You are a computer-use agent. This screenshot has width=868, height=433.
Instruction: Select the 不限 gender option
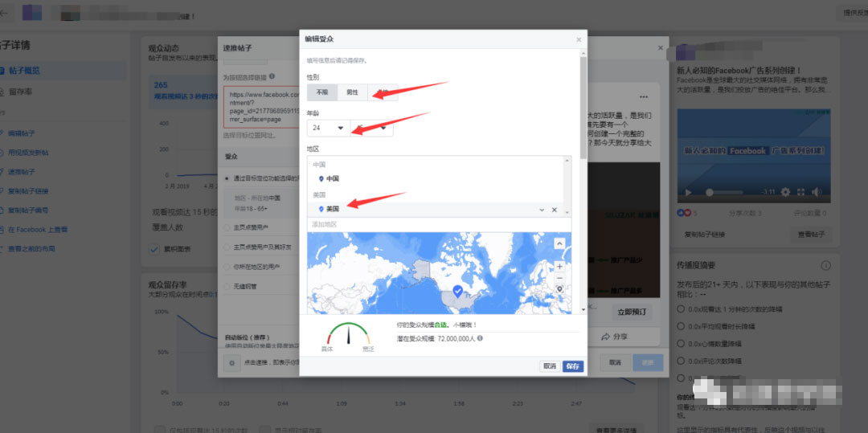[321, 93]
